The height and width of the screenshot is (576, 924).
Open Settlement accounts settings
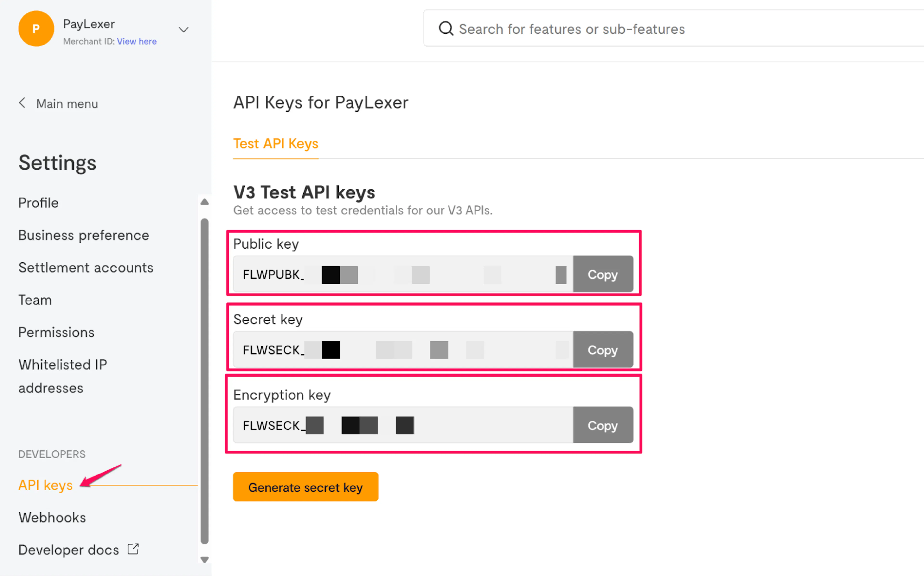[86, 268]
